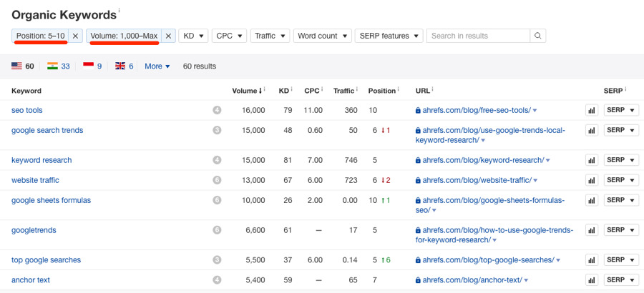
Task: Open the KD filter dropdown
Action: tap(194, 36)
